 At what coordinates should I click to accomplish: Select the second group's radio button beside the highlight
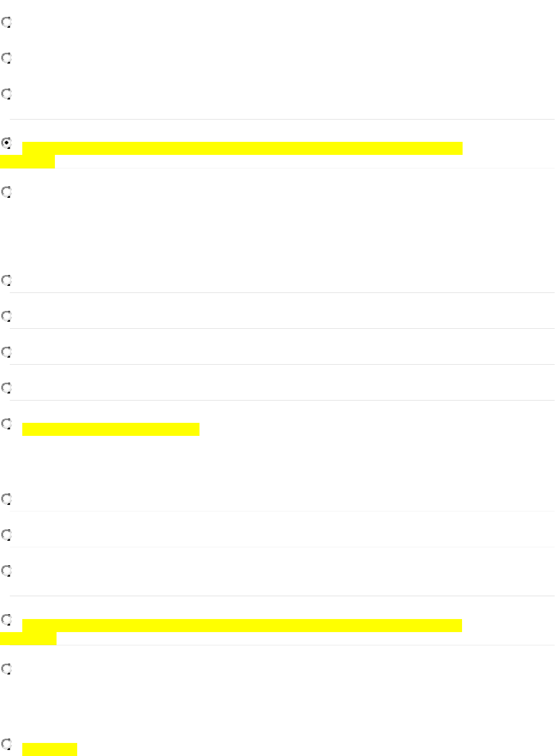coord(7,424)
